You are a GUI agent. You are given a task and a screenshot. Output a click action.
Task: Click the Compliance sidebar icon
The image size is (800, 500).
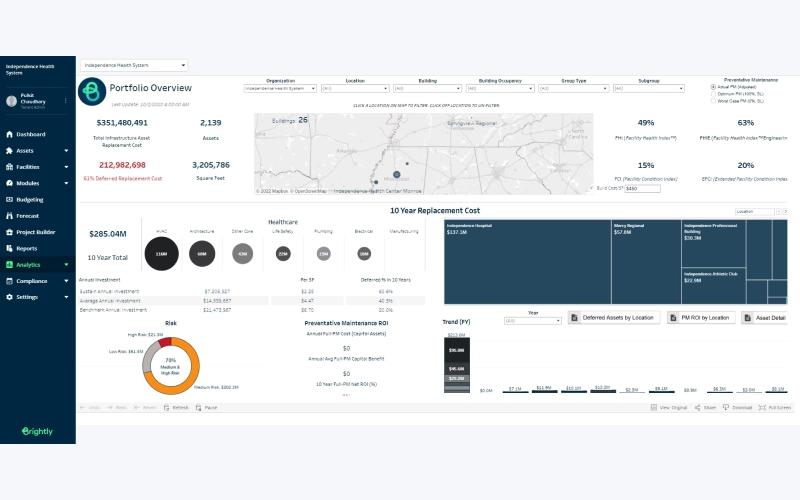9,281
